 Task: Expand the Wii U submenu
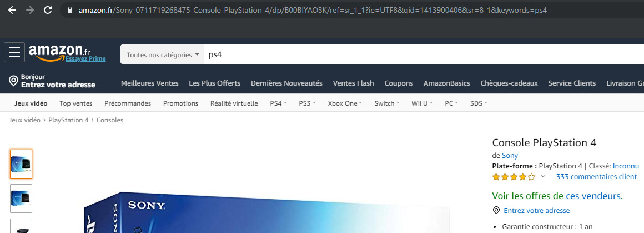click(422, 103)
